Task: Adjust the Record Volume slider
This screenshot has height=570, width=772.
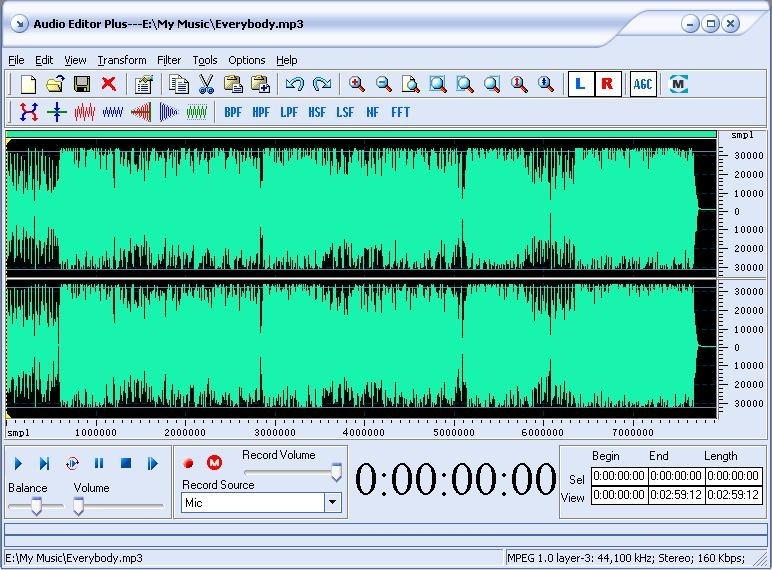Action: [x=336, y=472]
